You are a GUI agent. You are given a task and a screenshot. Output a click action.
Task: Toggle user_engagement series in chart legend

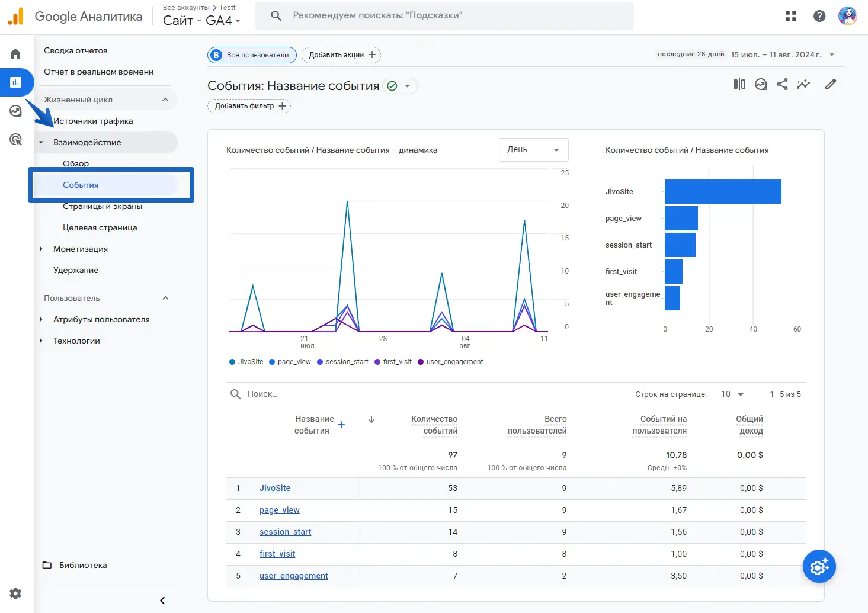click(450, 362)
